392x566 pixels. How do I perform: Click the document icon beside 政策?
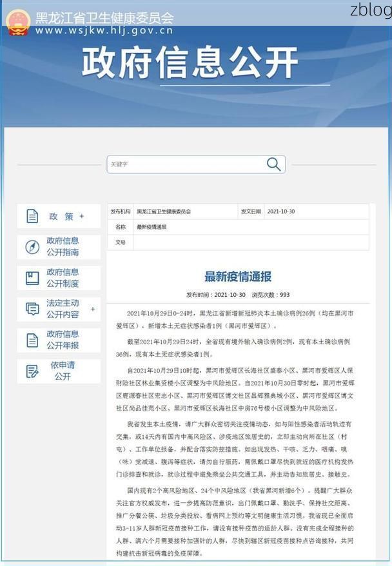(32, 216)
